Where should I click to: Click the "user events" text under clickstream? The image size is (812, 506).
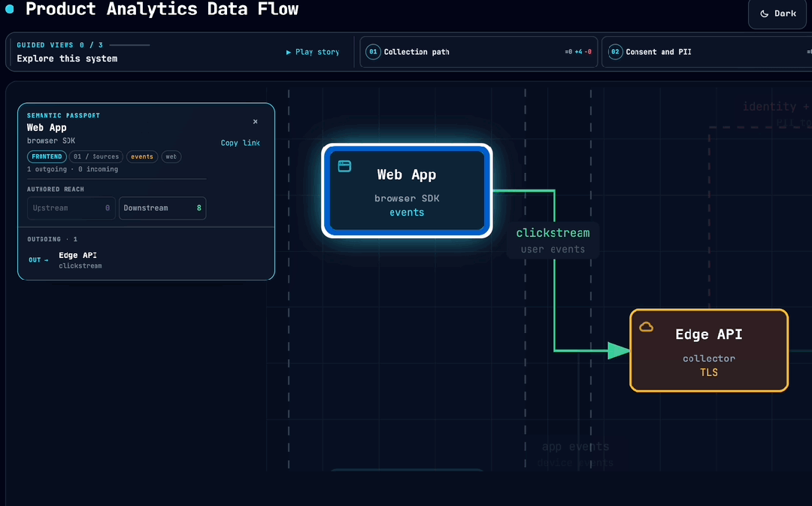(x=553, y=249)
